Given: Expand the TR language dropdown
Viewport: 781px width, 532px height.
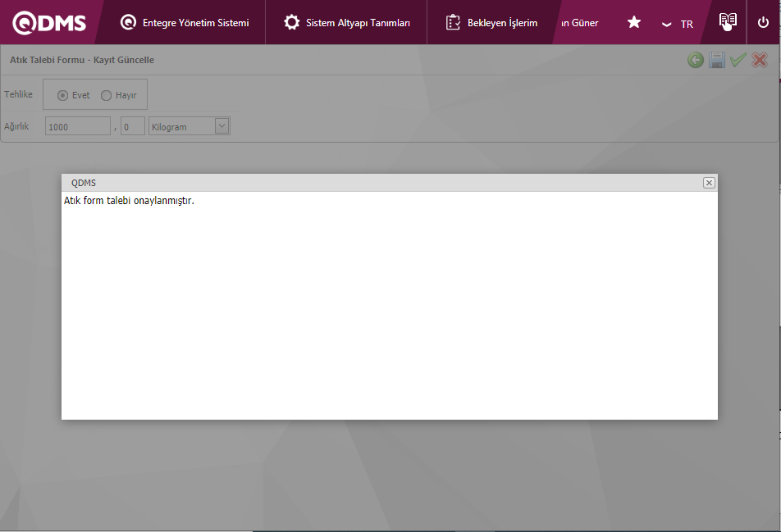Looking at the screenshot, I should [677, 24].
